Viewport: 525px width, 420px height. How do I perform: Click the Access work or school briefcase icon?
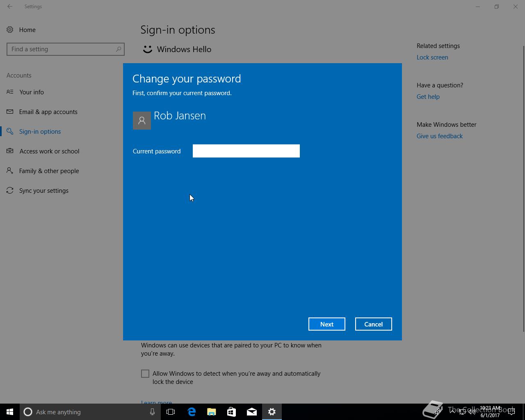10,151
